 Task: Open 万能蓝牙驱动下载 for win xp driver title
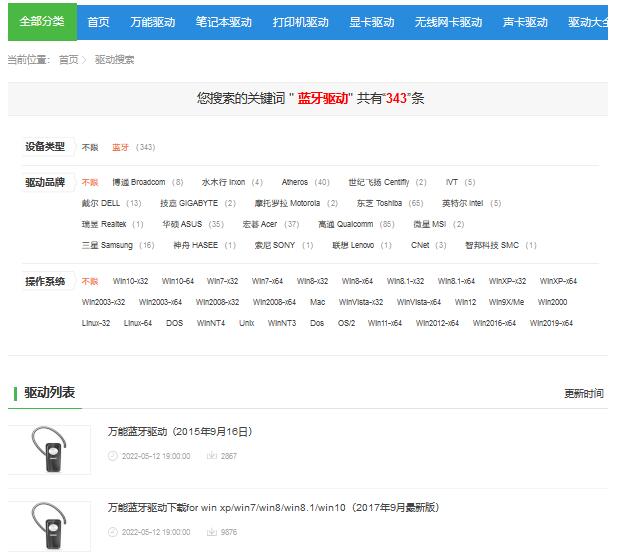pyautogui.click(x=273, y=508)
